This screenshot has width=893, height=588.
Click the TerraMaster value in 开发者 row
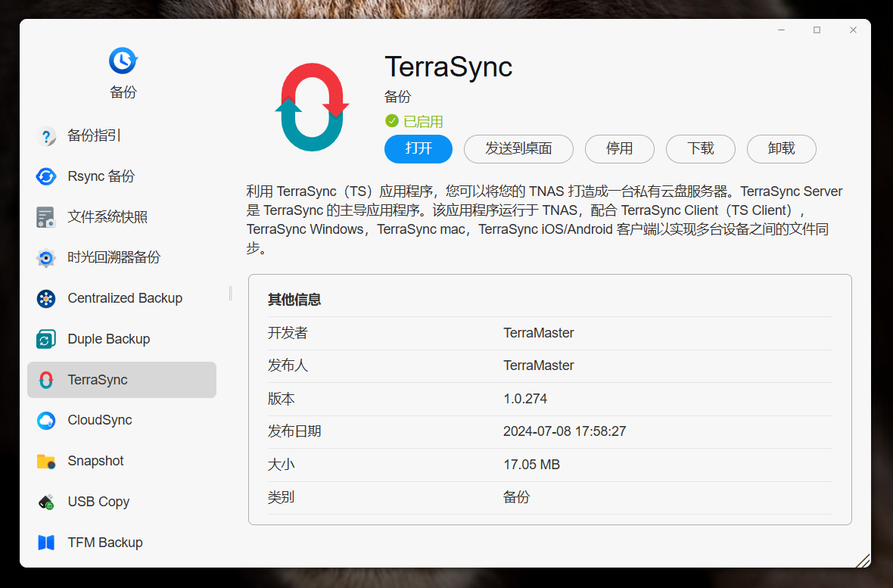pyautogui.click(x=538, y=333)
